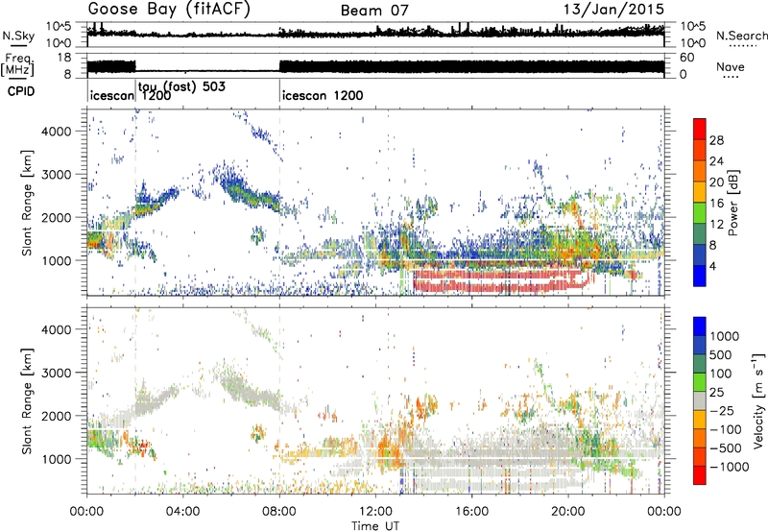Click the date '13/Jan/2015'

[x=613, y=10]
